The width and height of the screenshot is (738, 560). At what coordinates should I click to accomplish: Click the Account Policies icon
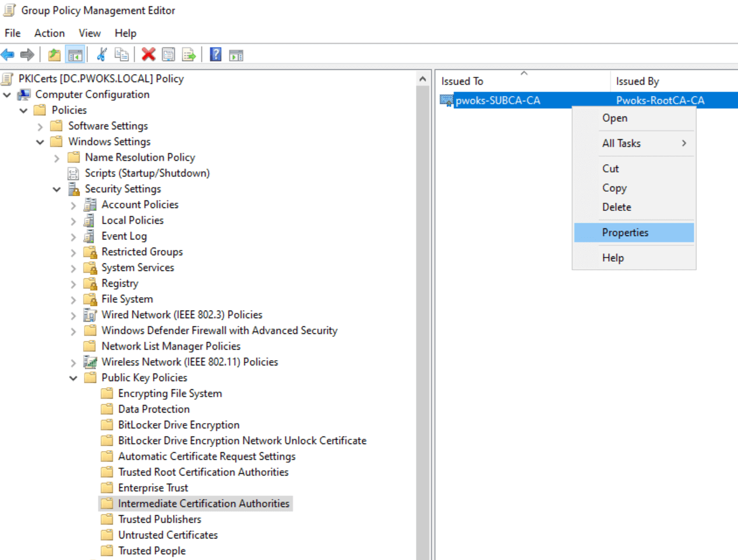pos(90,205)
